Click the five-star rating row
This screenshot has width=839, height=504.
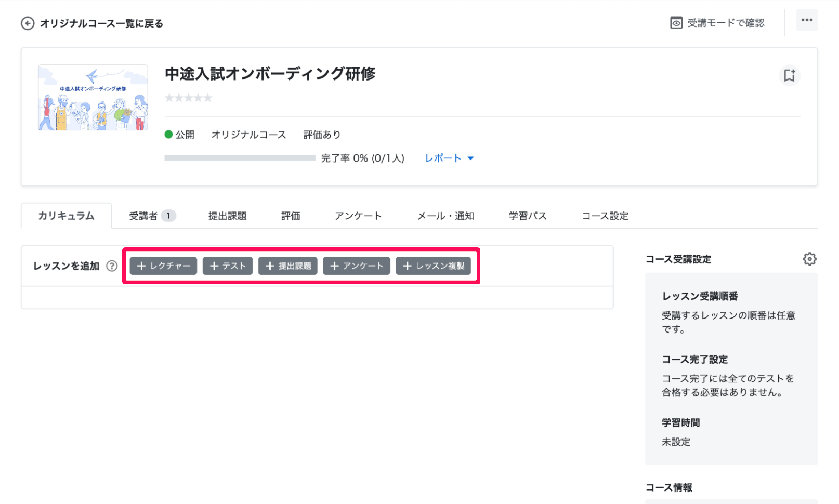point(188,98)
